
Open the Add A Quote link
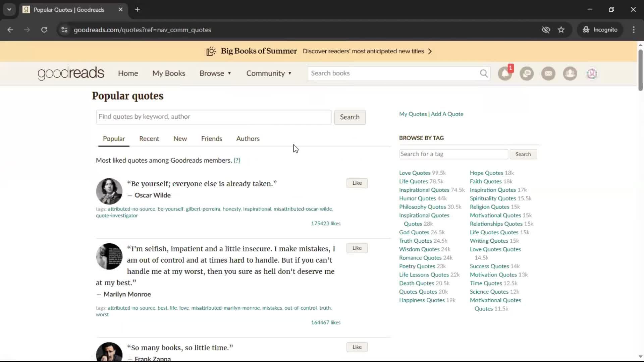tap(447, 114)
